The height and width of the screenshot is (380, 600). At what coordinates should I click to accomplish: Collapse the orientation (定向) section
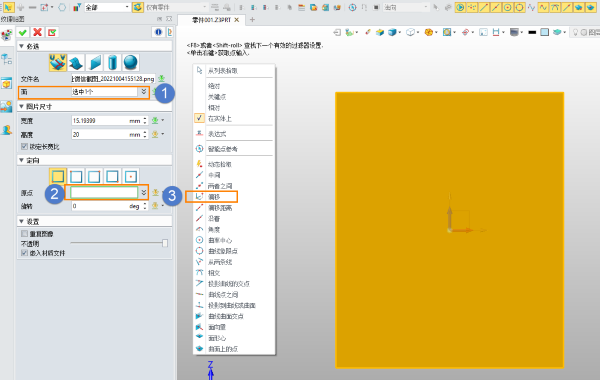(21, 160)
